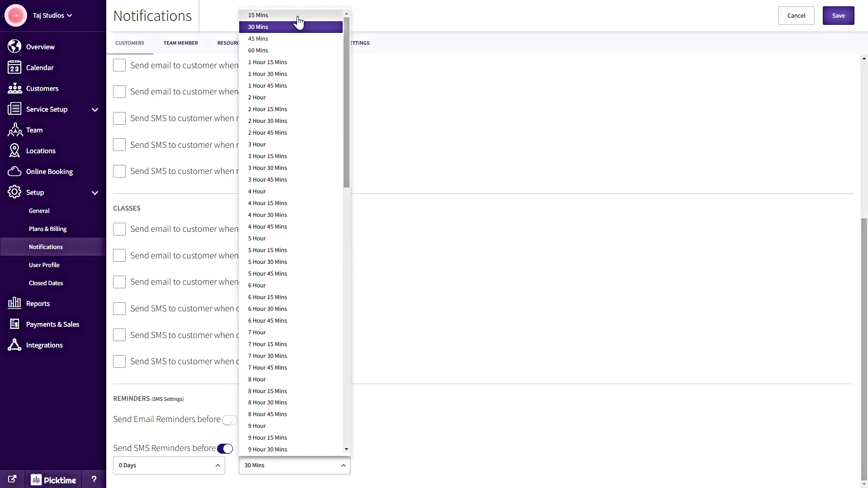The height and width of the screenshot is (488, 868).
Task: Click the Cancel button
Action: click(796, 15)
